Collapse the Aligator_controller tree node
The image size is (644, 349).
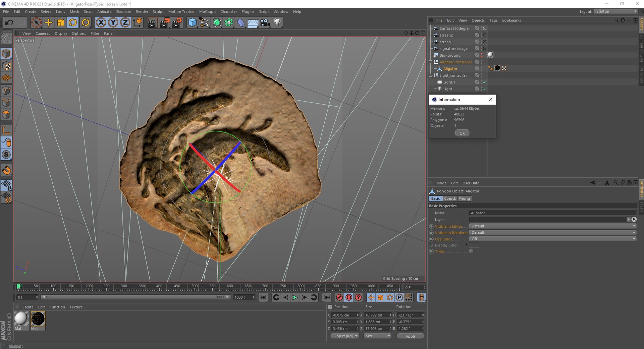(x=431, y=62)
